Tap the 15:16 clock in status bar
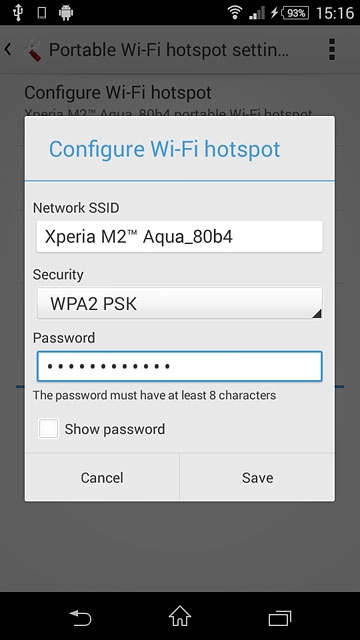 335,13
